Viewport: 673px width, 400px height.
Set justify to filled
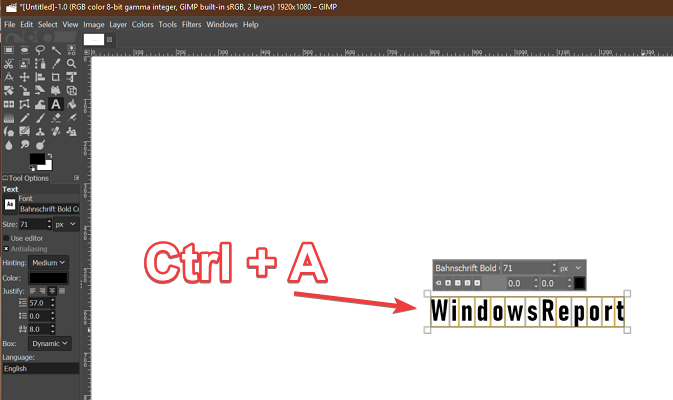62,291
